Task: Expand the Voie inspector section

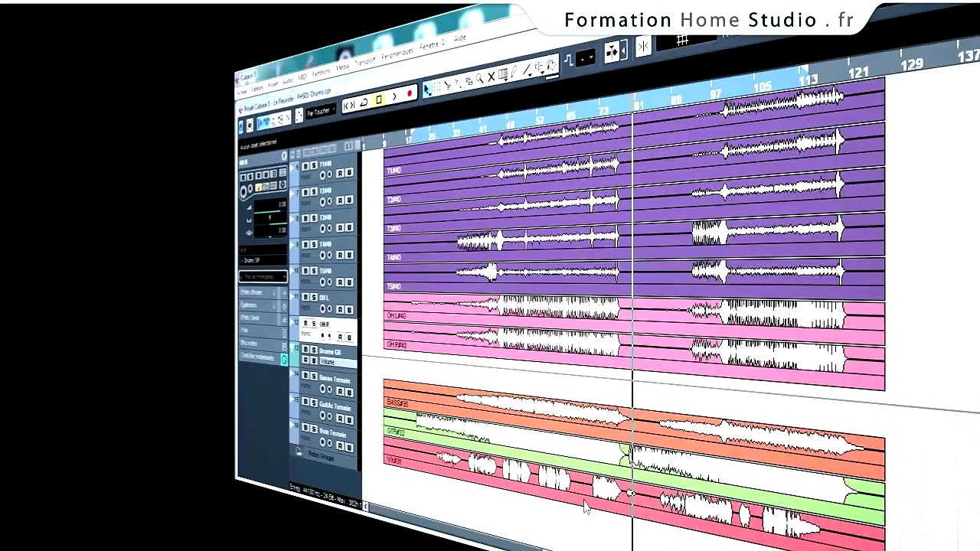Action: click(x=263, y=331)
